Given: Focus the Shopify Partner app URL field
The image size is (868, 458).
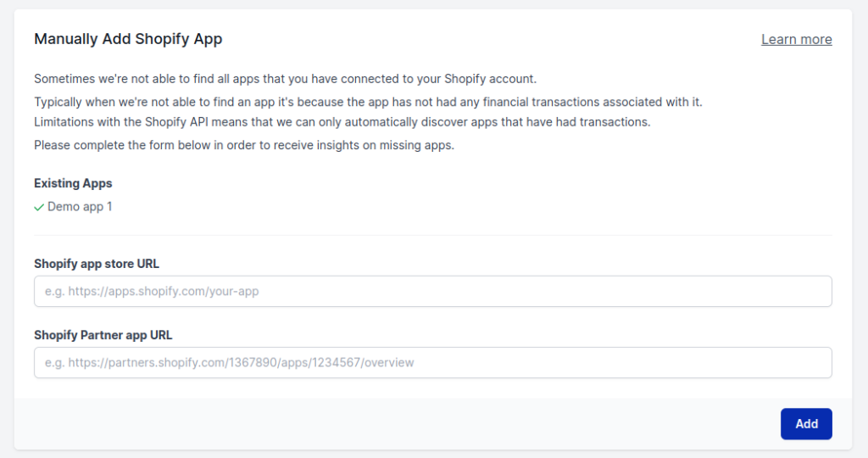Looking at the screenshot, I should [433, 363].
